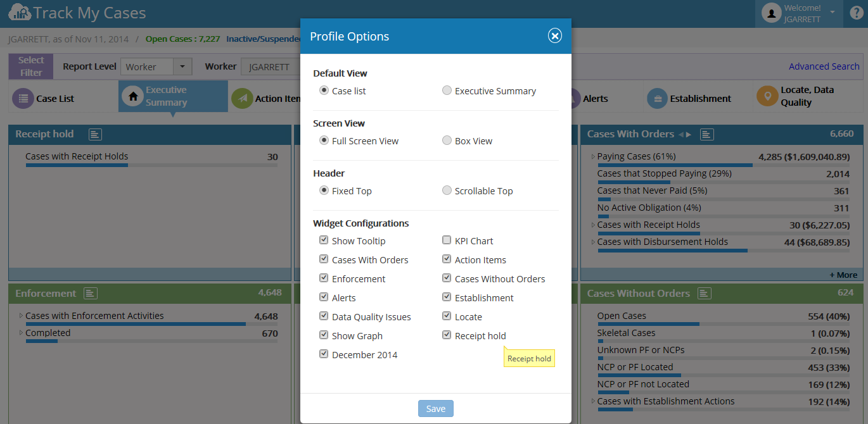This screenshot has height=424, width=868.
Task: Uncheck the Show Tooltip checkbox
Action: click(x=324, y=240)
